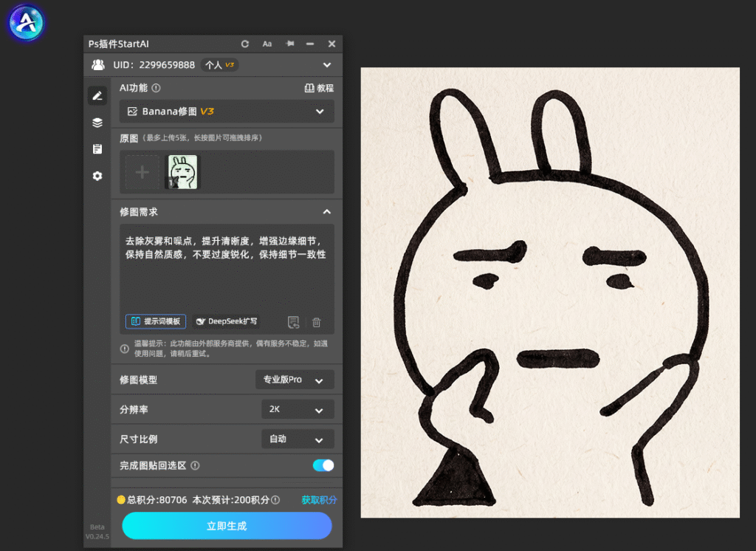Click the 个人 V3 membership badge

coord(220,65)
